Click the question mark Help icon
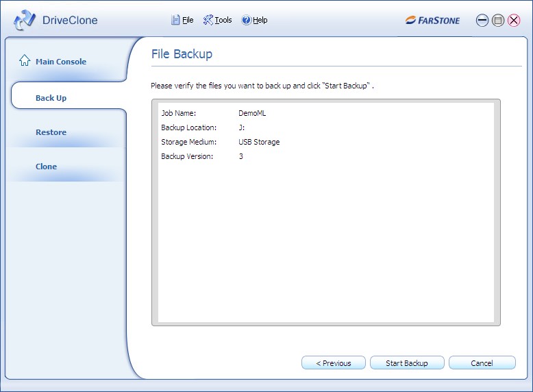This screenshot has width=533, height=392. point(246,21)
